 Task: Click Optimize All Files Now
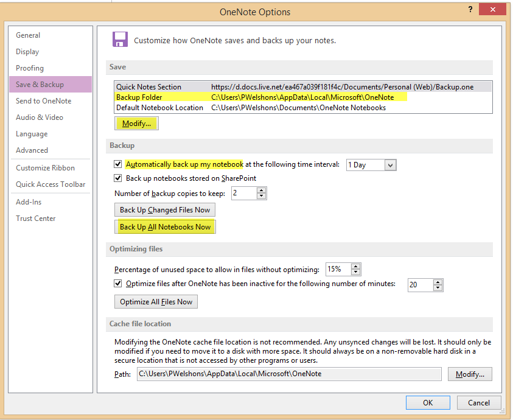click(155, 301)
